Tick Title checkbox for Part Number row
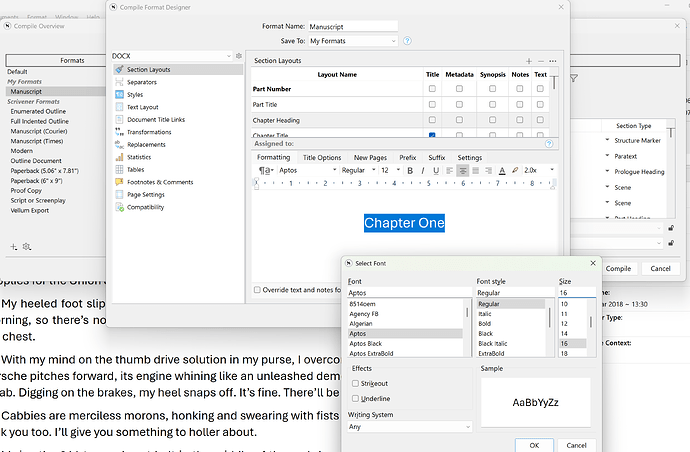Screen dimensions: 690x452 coord(432,89)
